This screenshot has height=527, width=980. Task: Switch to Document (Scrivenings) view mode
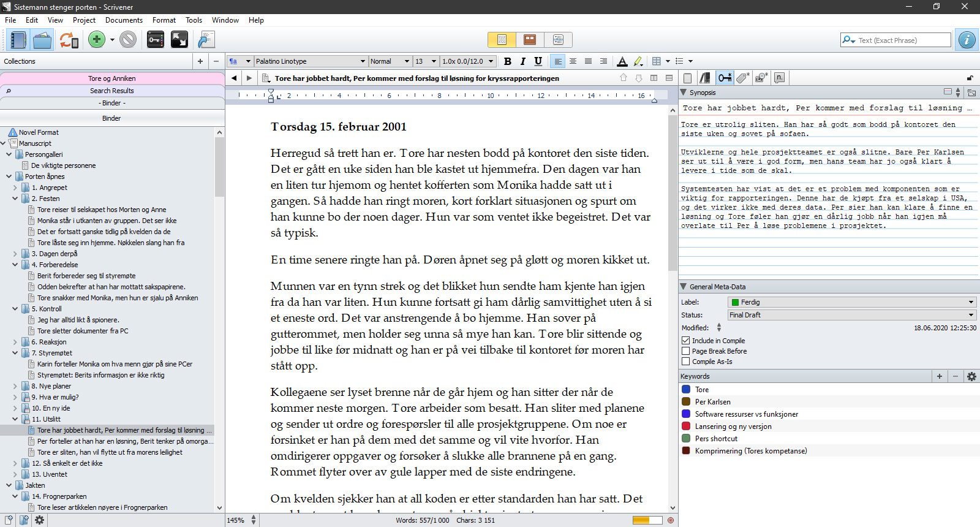(502, 40)
